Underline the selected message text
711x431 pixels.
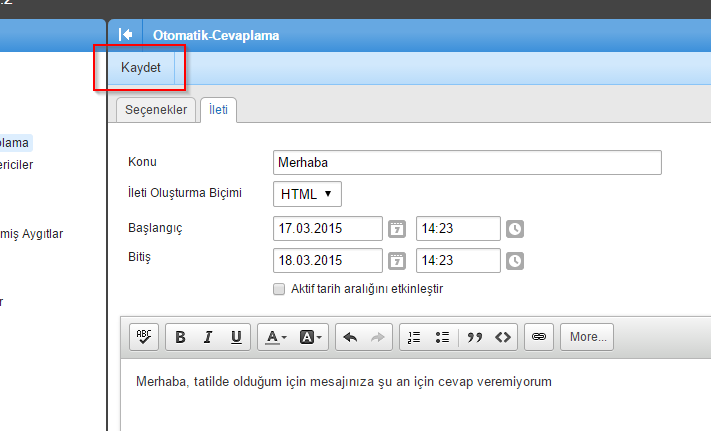pos(236,337)
